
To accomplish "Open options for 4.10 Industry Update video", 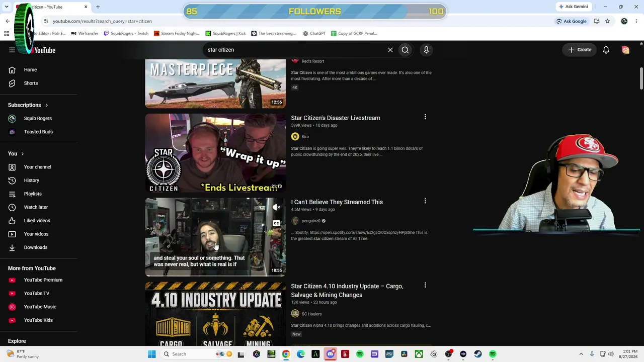I will point(425,285).
